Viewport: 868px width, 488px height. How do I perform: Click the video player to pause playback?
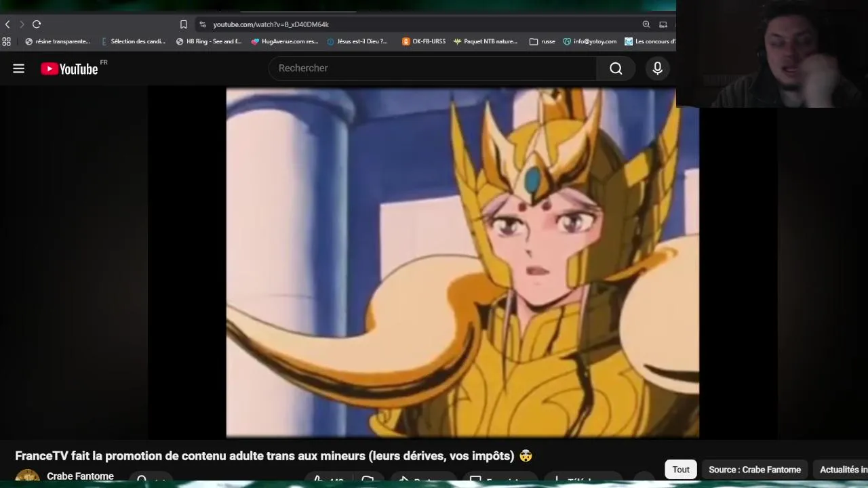462,262
